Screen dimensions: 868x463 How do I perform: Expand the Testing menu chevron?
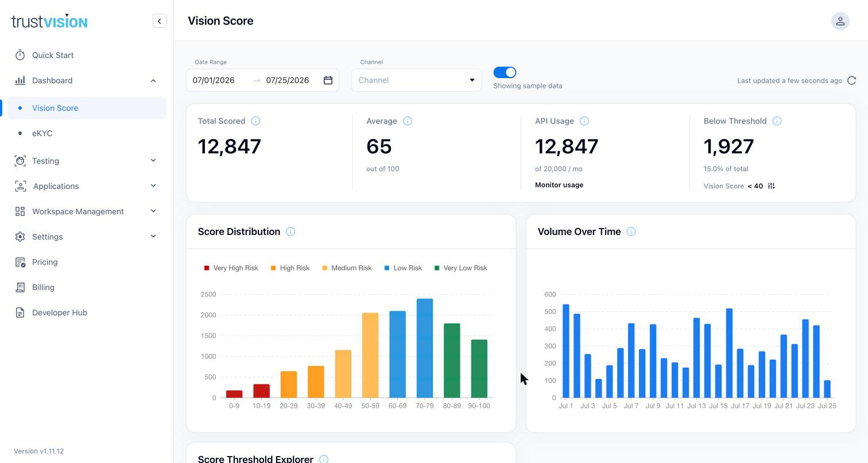click(x=153, y=161)
